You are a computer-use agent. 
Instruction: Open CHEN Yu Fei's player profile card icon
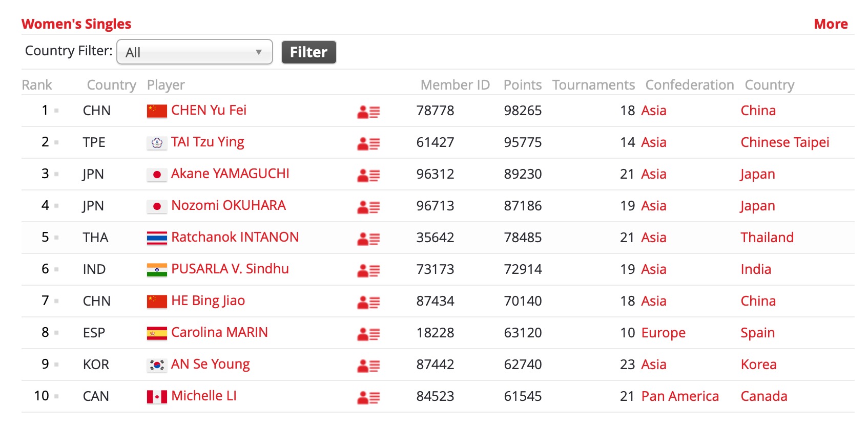tap(368, 112)
